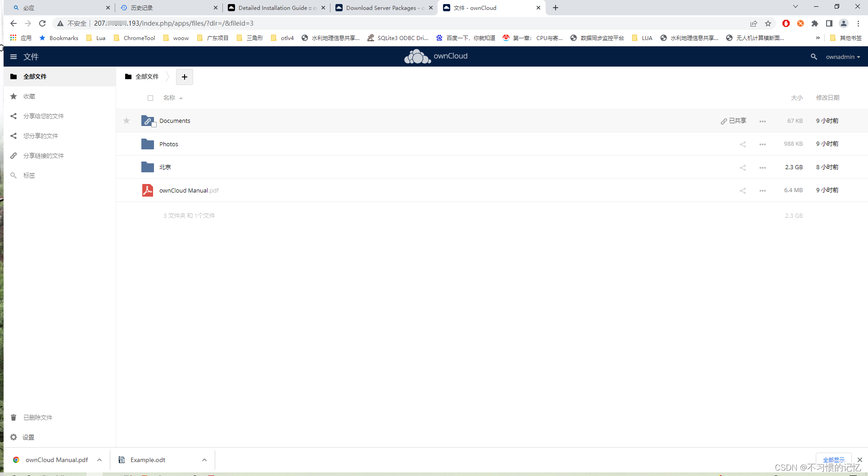Open more actions for Photos
The image size is (868, 476).
click(763, 144)
